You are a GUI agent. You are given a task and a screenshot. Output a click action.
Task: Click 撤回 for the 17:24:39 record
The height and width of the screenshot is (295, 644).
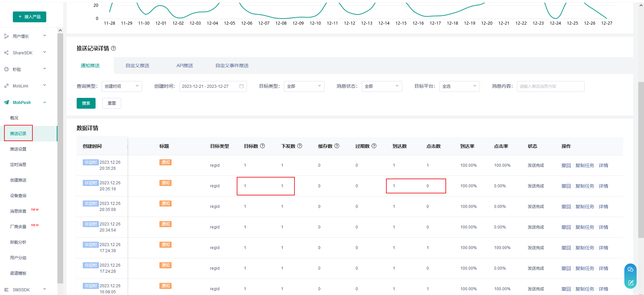[x=566, y=248]
